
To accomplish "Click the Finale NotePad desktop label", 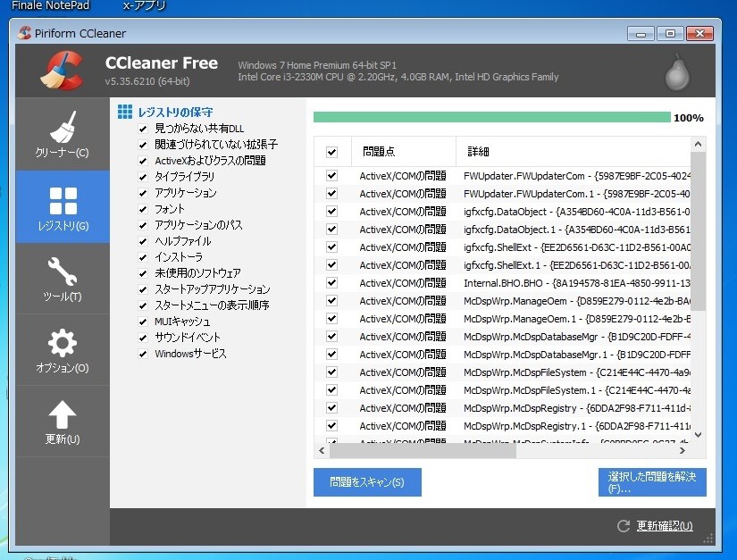I will pyautogui.click(x=50, y=5).
